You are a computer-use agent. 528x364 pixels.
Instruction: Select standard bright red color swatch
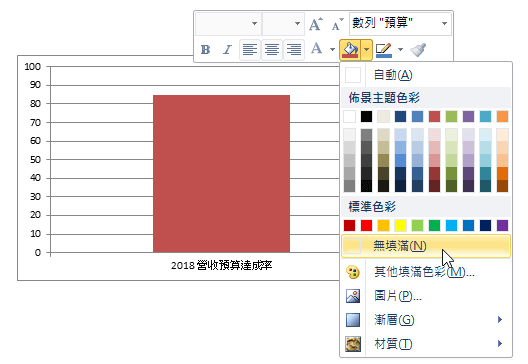coord(366,225)
